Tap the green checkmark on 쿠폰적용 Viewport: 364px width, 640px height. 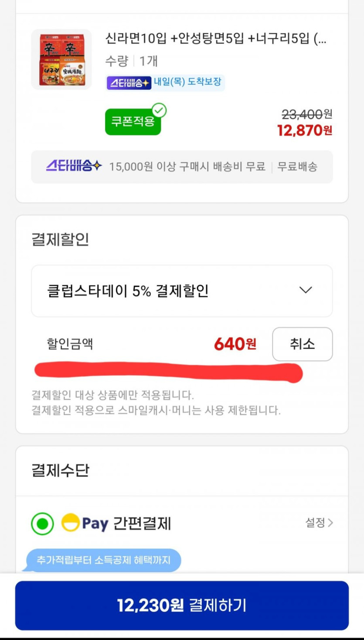(x=159, y=111)
